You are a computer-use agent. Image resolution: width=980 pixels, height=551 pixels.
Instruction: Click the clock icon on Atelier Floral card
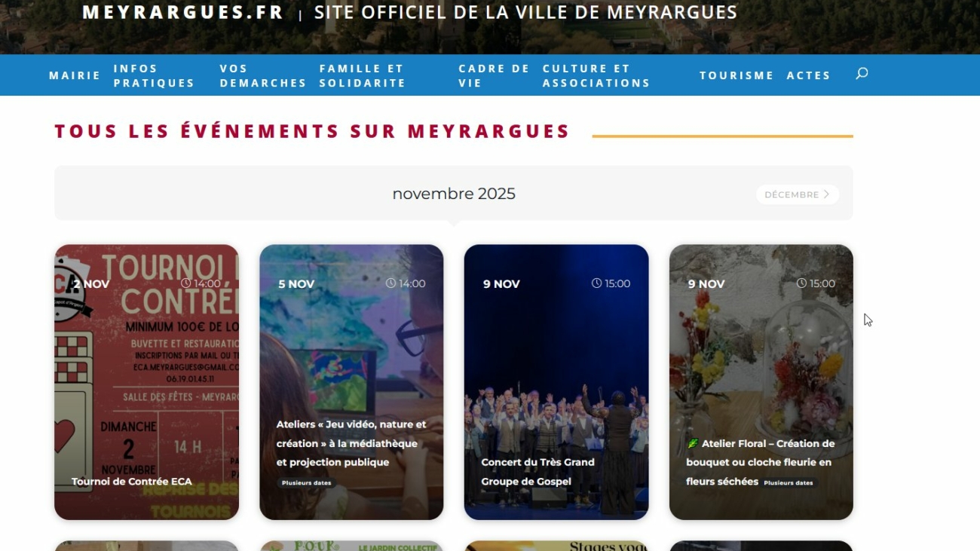coord(801,283)
